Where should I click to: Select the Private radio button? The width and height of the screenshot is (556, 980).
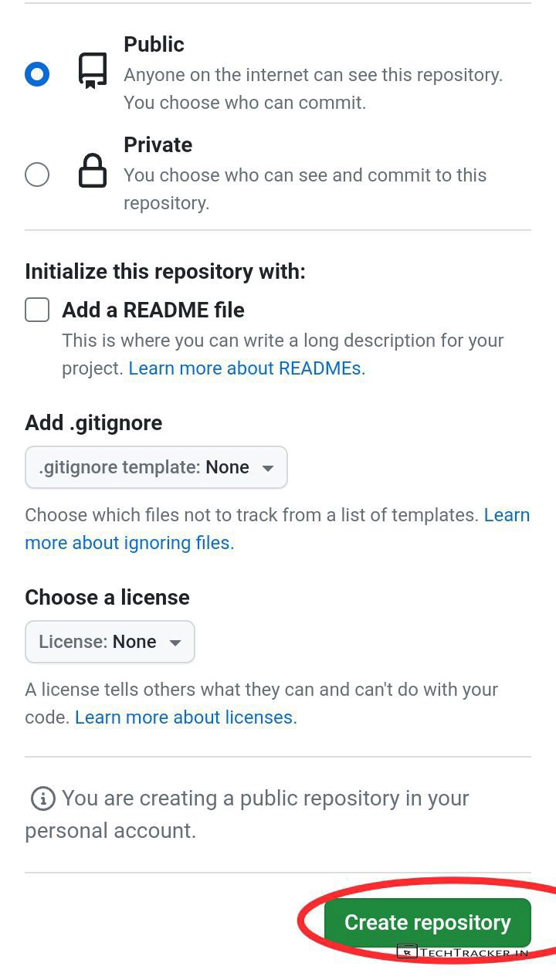tap(37, 175)
